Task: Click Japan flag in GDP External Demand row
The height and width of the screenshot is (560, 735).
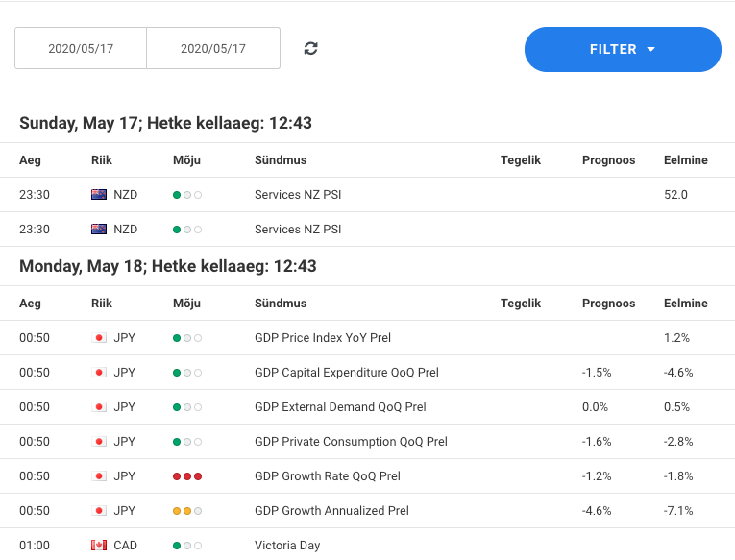Action: (x=98, y=406)
